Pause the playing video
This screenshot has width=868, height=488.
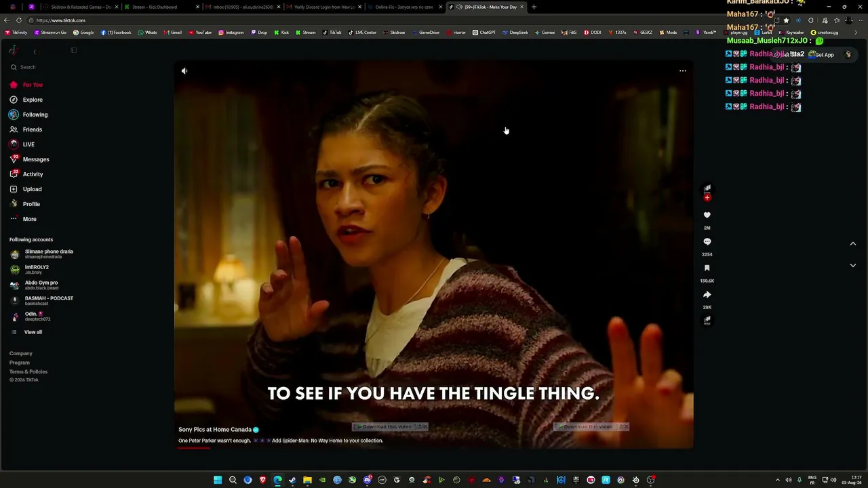(434, 254)
